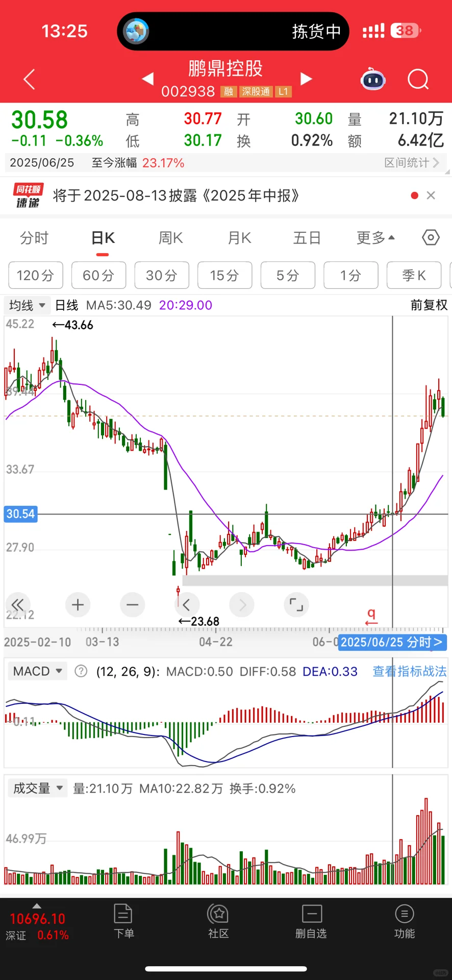Open search with magnifier icon
452x980 pixels.
(418, 79)
